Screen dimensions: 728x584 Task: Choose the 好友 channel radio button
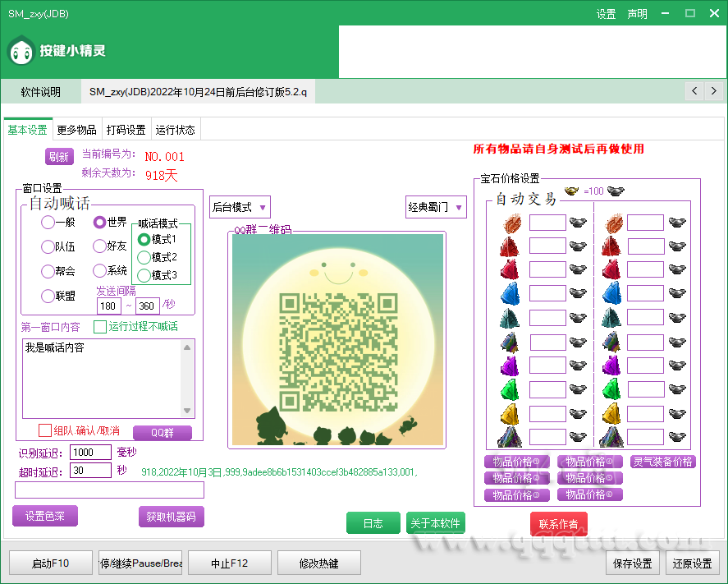point(99,246)
